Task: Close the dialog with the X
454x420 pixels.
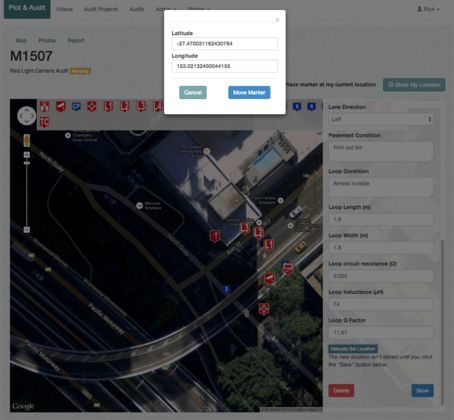Action: click(x=277, y=20)
